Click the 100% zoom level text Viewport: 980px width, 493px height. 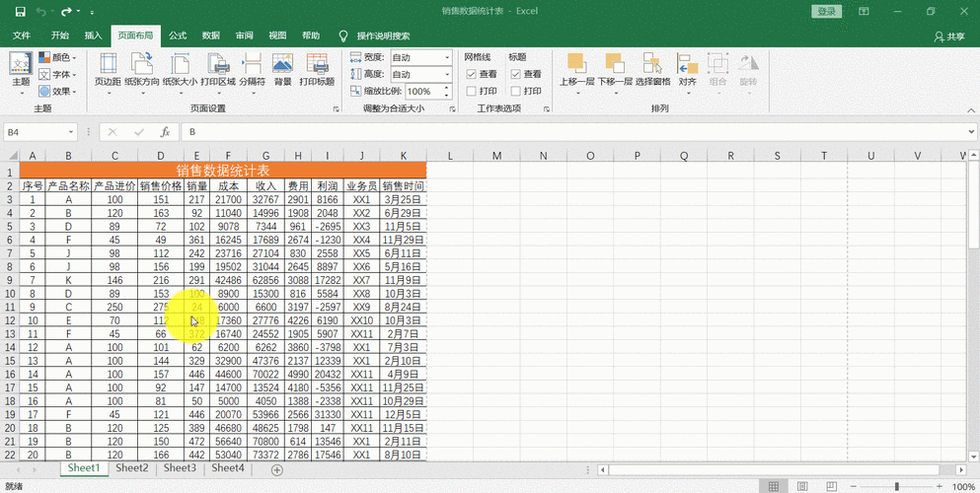(x=963, y=486)
